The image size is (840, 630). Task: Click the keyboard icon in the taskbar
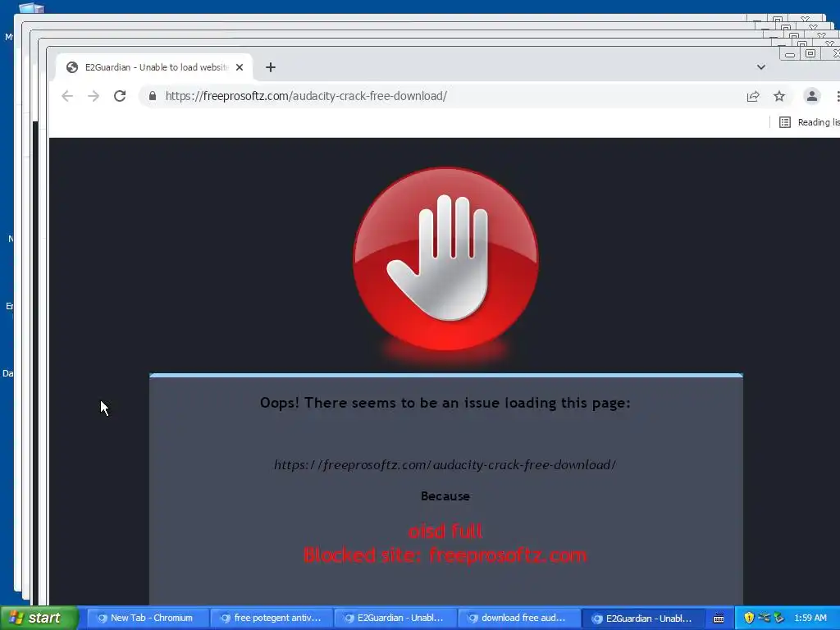719,619
